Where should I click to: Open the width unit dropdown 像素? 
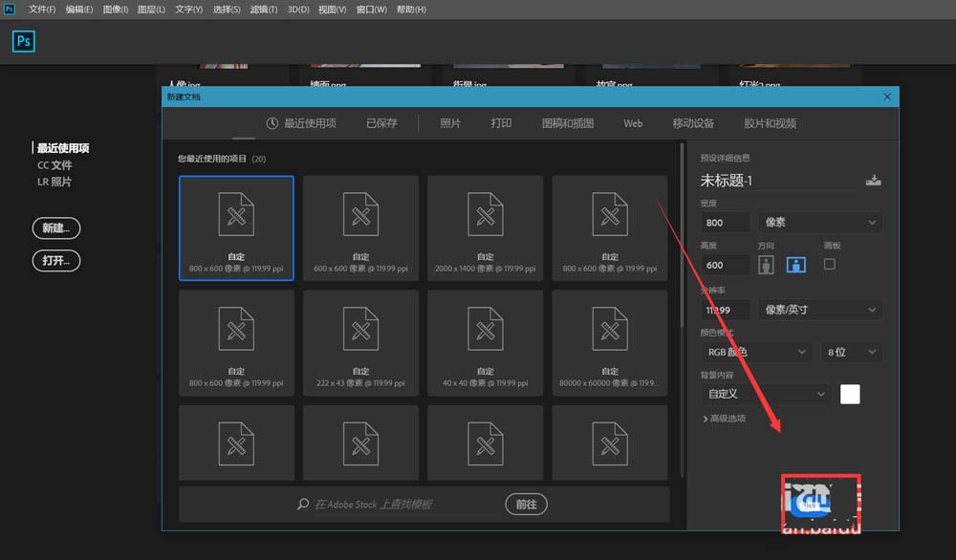(819, 223)
